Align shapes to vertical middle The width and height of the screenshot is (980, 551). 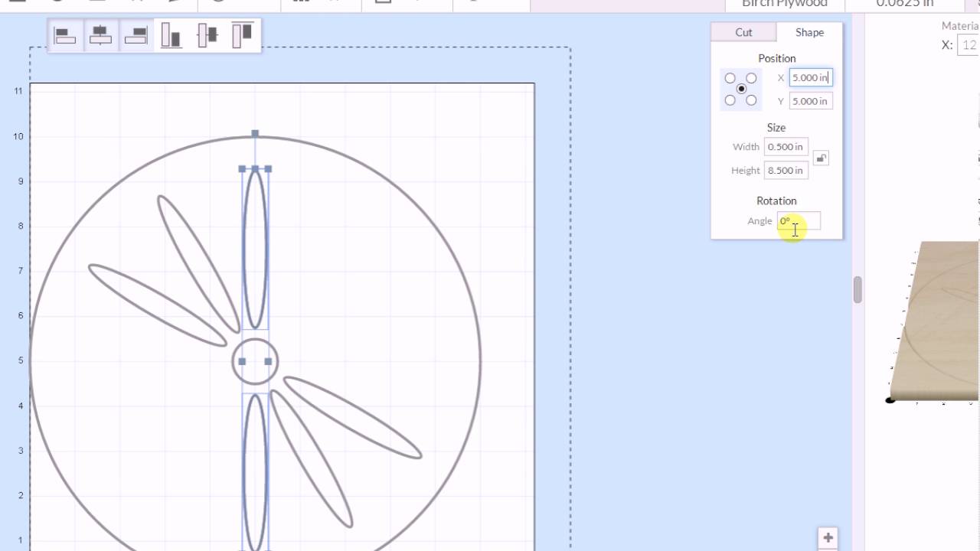coord(207,36)
